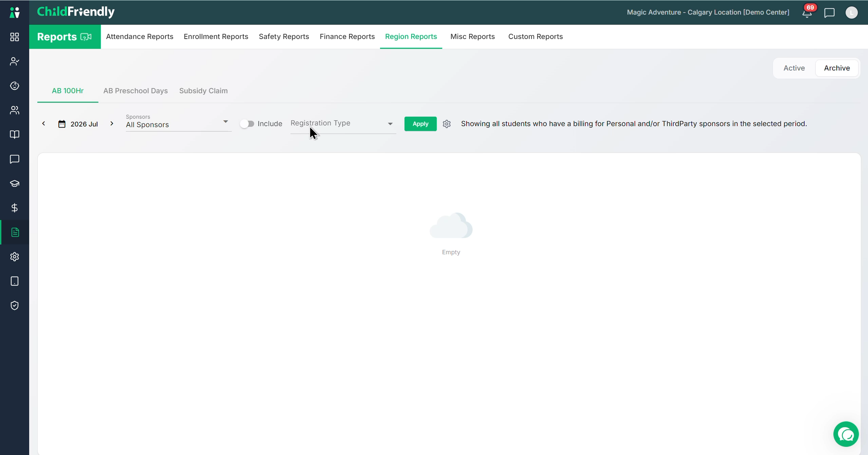
Task: Open the Registration Type dropdown
Action: pos(343,124)
